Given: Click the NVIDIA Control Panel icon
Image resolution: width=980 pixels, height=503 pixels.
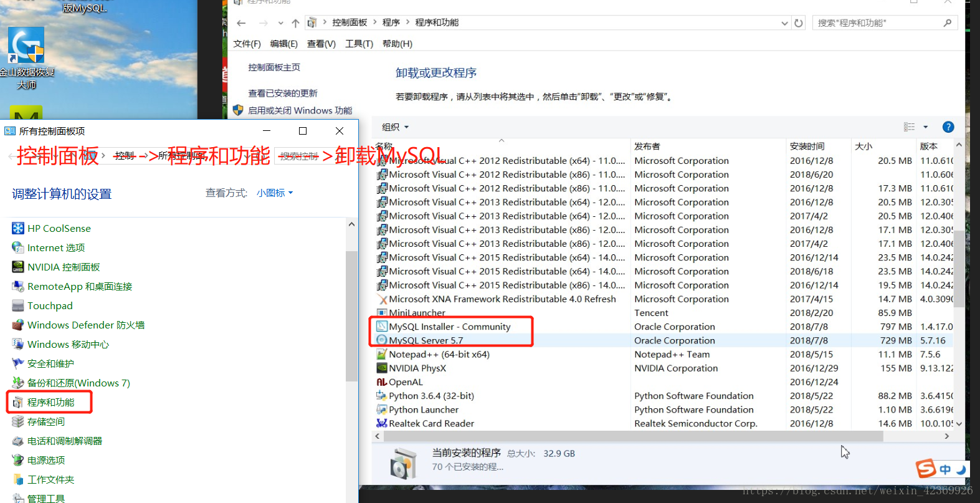Looking at the screenshot, I should tap(18, 267).
